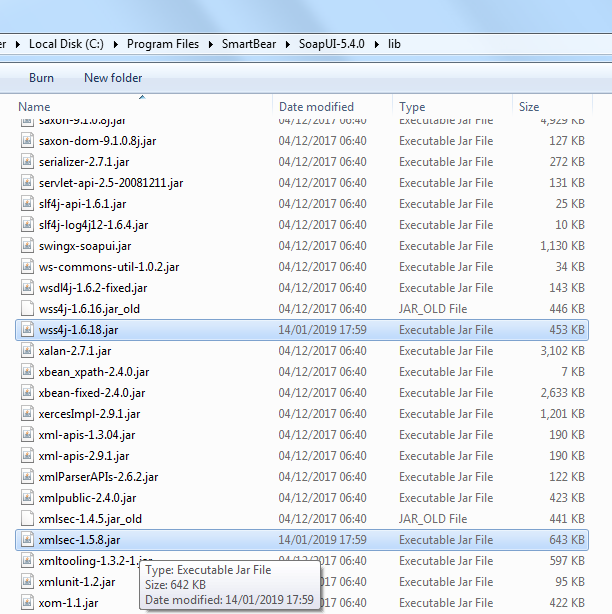Click the xmltooling-1.3.2-1.jar icon

point(27,560)
